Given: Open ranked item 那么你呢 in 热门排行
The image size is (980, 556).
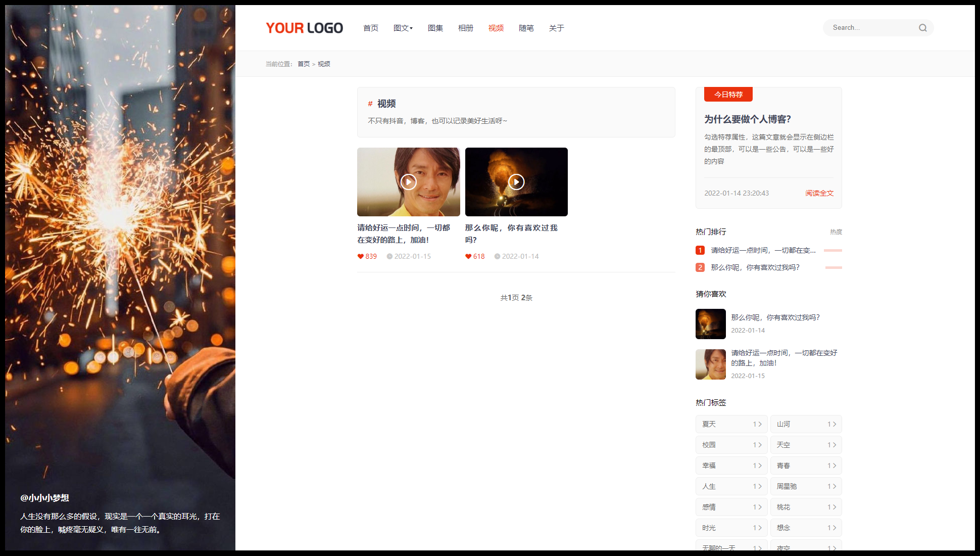Looking at the screenshot, I should 755,267.
